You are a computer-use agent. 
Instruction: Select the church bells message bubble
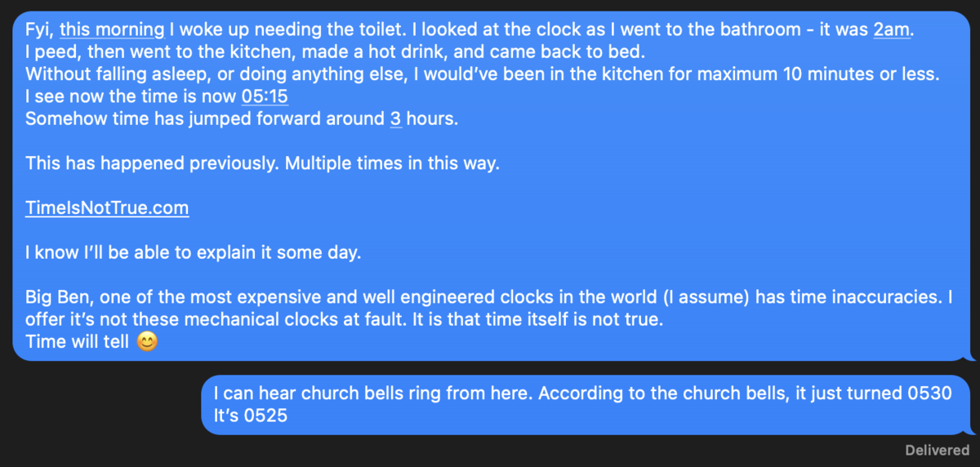581,404
